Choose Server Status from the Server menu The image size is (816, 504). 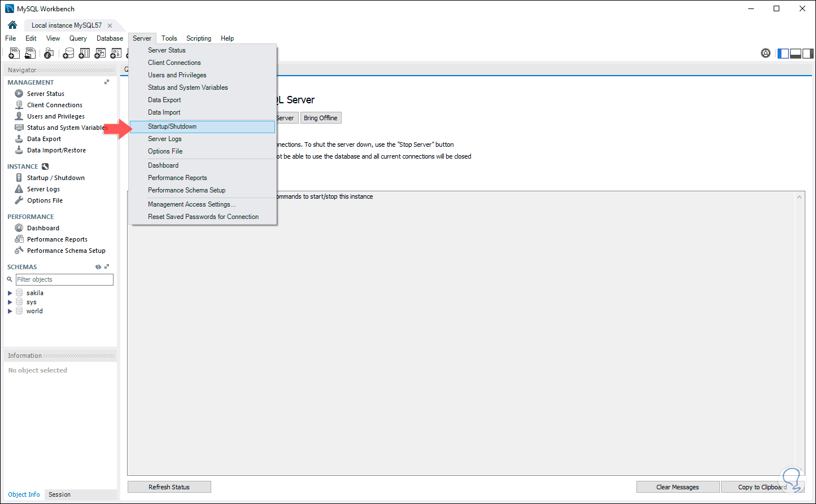(x=203, y=50)
